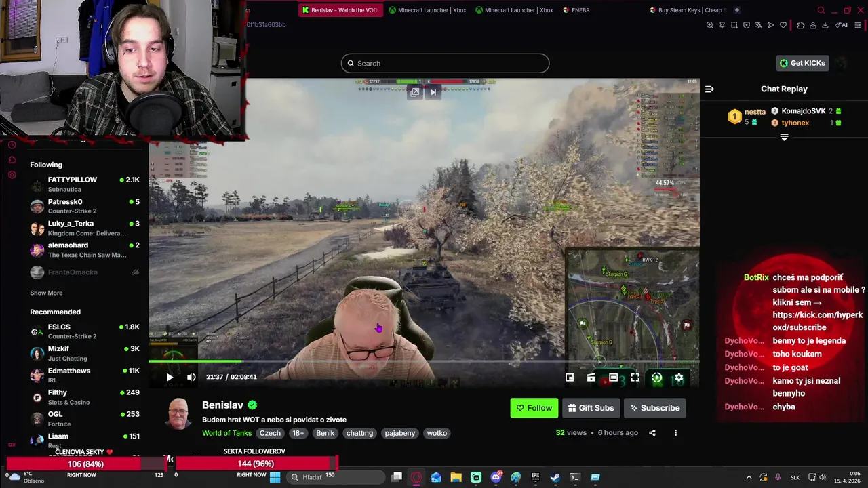
Task: Open Patressk0 channel in Following
Action: (85, 206)
